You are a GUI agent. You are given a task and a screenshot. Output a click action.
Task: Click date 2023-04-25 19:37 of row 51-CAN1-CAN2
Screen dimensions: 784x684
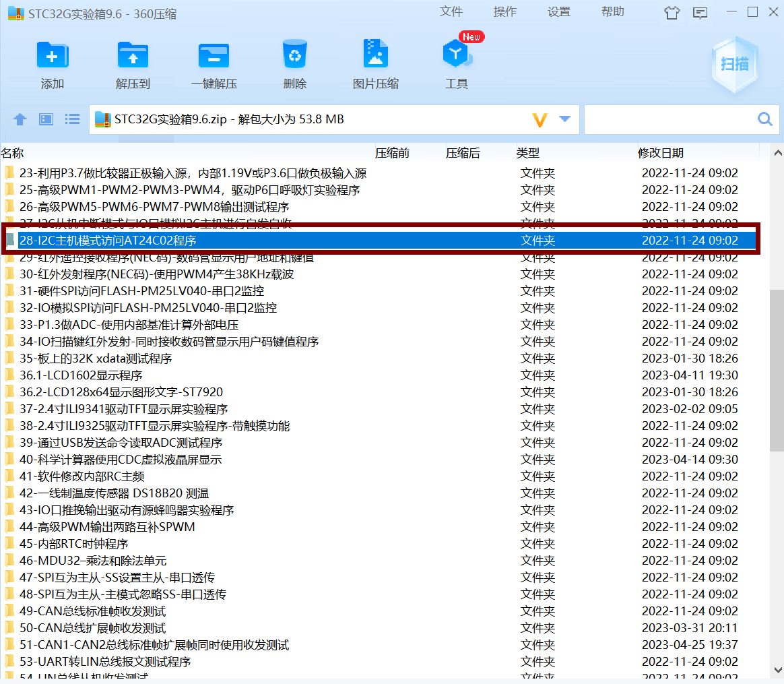(690, 644)
